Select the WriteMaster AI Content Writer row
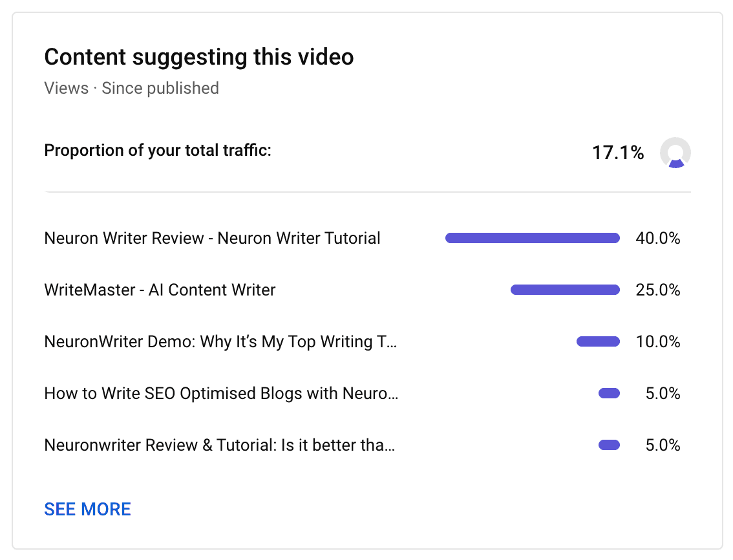733x560 pixels. pyautogui.click(x=159, y=290)
